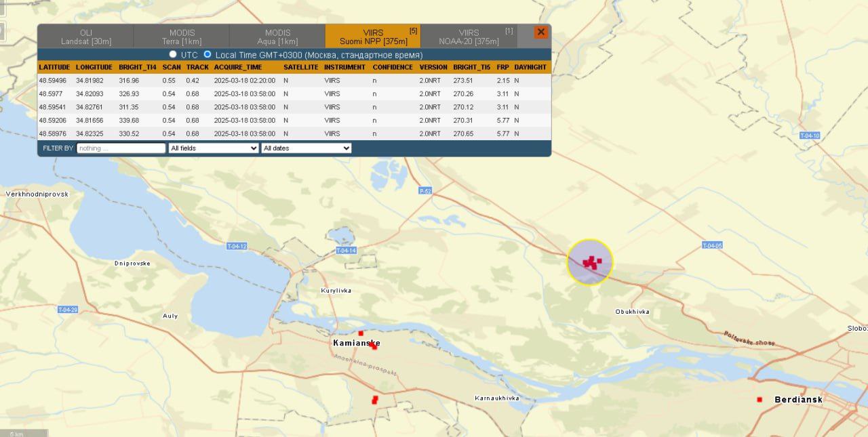
Task: Click the fire marker near Berdiansk label
Action: 759,400
